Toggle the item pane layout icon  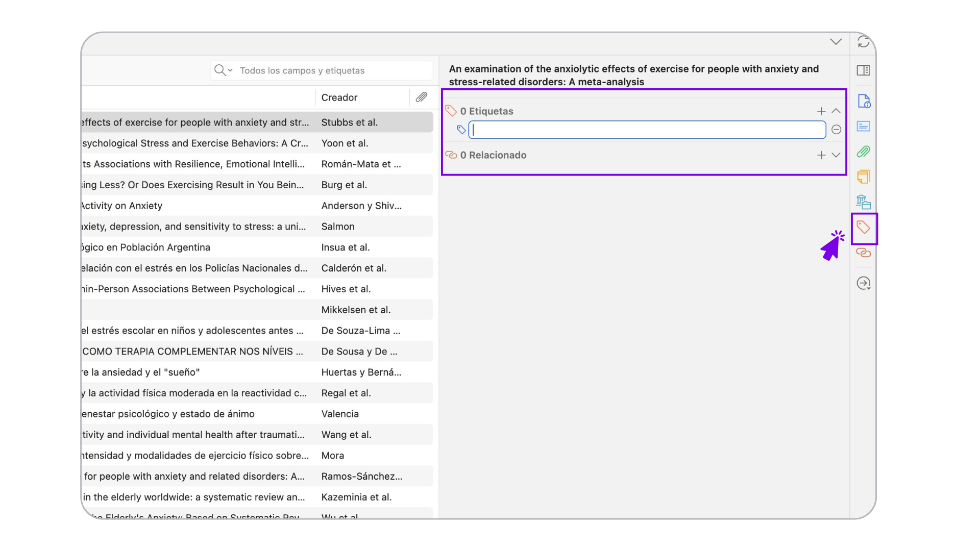tap(863, 70)
